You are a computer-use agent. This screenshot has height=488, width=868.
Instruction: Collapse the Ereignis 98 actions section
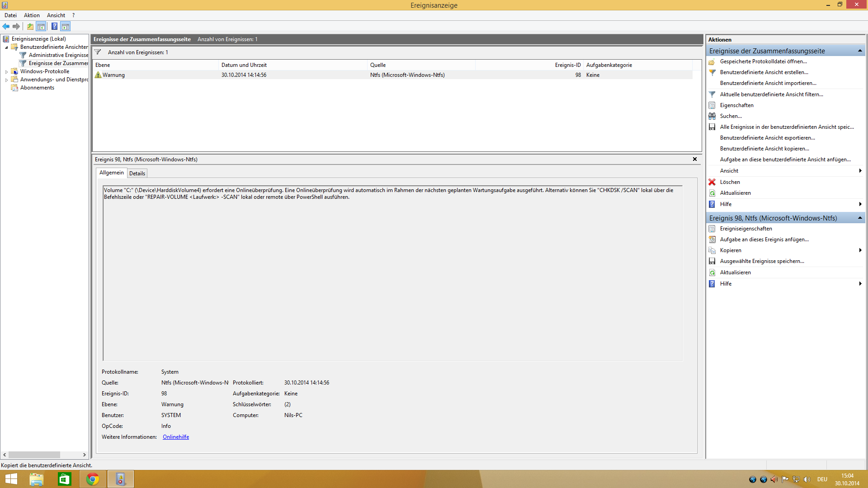click(859, 218)
